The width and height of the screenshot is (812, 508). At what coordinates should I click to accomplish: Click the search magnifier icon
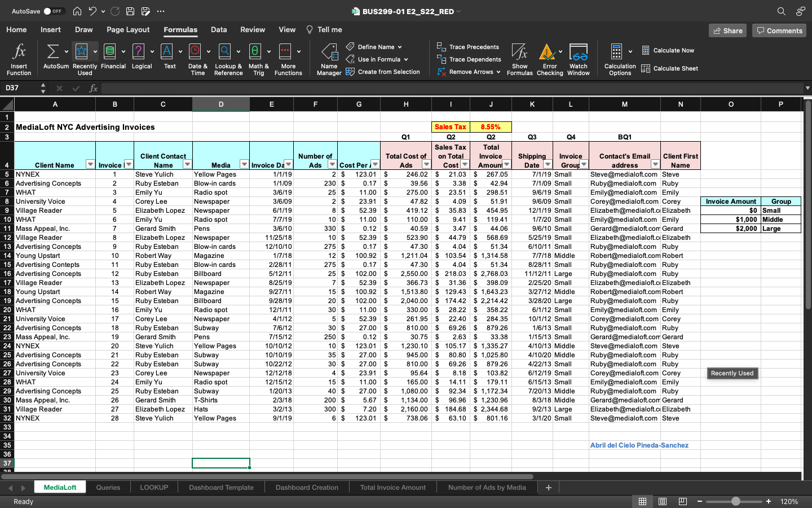pyautogui.click(x=781, y=11)
